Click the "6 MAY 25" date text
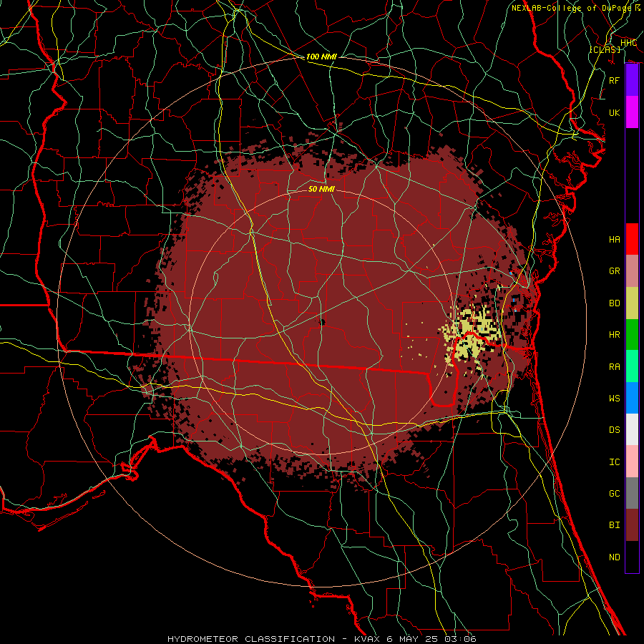The width and height of the screenshot is (644, 644). point(414,639)
